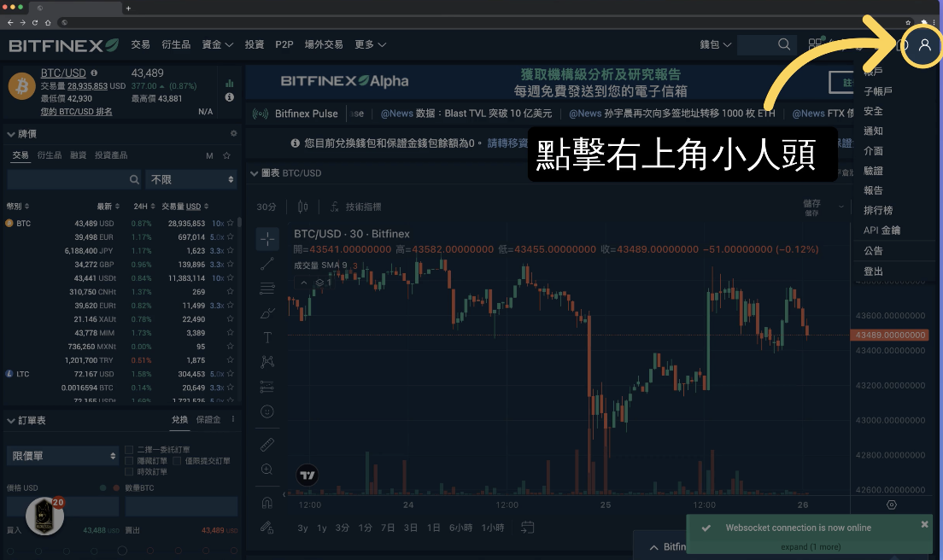
Task: Favorite the 6,188,400 JPY row star
Action: coord(231,251)
